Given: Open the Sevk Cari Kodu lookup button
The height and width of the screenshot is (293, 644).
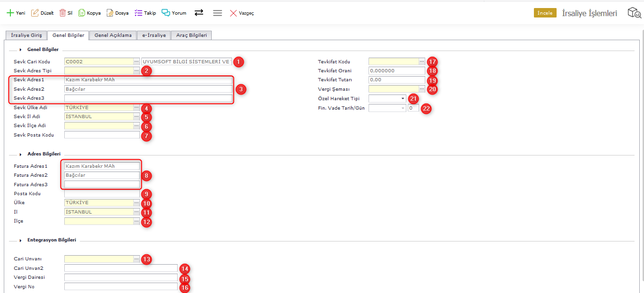Looking at the screenshot, I should (137, 61).
